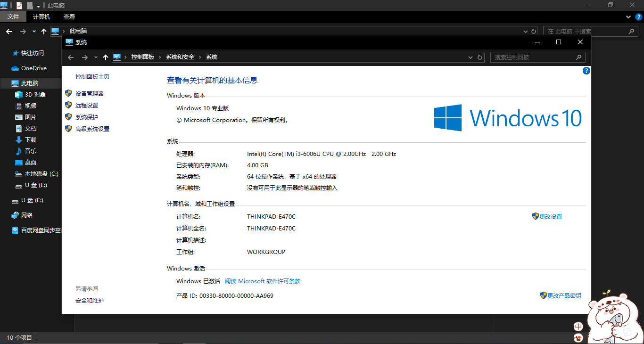
Task: Open 查看 ribbon tab in File Explorer
Action: 69,16
